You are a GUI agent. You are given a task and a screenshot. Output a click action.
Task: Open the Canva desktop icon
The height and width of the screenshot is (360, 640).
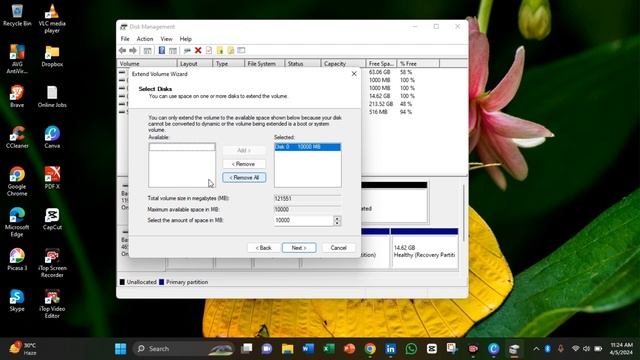click(x=52, y=138)
